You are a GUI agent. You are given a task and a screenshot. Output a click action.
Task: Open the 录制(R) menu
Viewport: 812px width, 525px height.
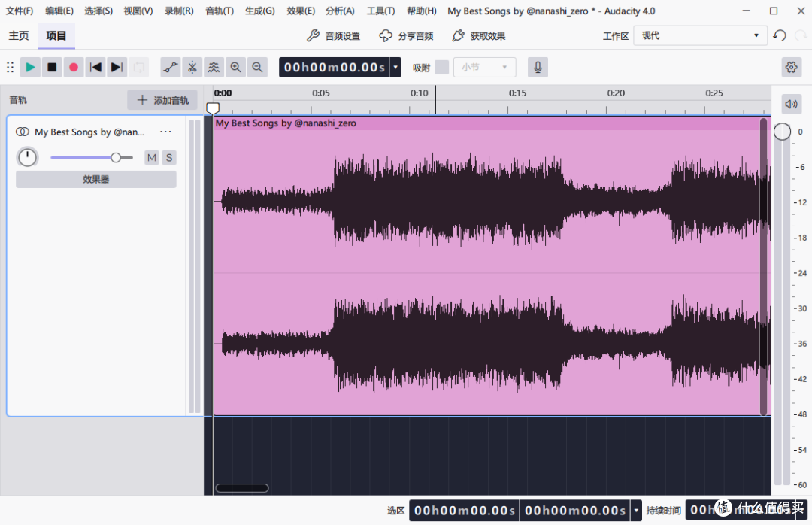[179, 11]
